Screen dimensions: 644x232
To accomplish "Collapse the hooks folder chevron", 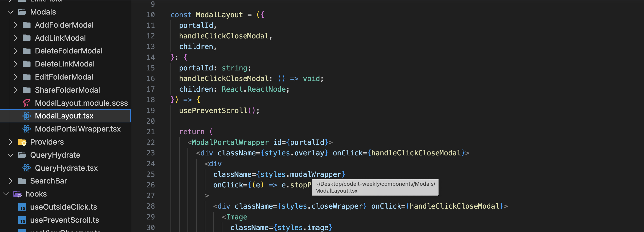I will [x=6, y=194].
